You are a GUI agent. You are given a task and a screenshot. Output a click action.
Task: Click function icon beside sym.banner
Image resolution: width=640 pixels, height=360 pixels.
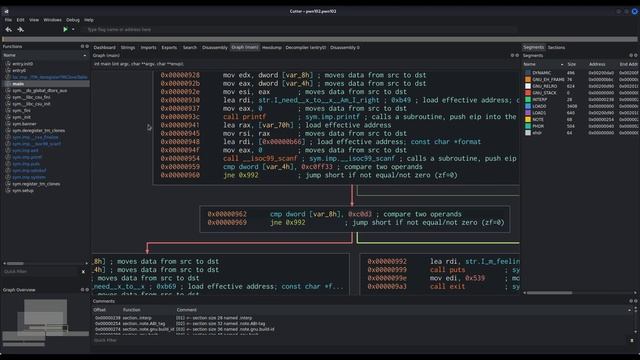8,124
